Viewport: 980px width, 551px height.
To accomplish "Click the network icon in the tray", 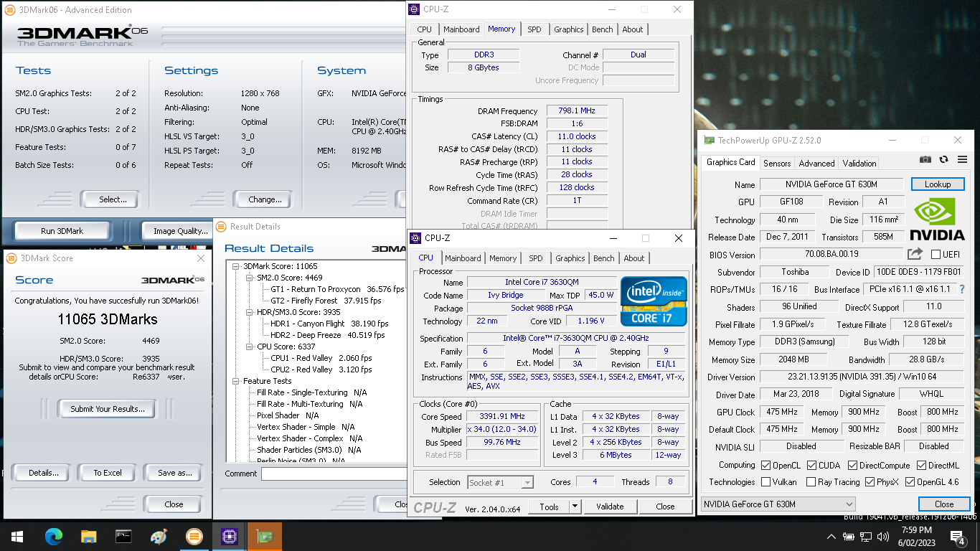I will tap(865, 537).
